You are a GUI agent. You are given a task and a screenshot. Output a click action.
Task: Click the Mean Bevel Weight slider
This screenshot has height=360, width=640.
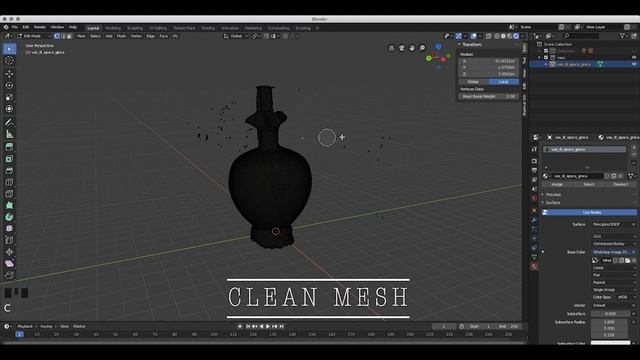(488, 97)
